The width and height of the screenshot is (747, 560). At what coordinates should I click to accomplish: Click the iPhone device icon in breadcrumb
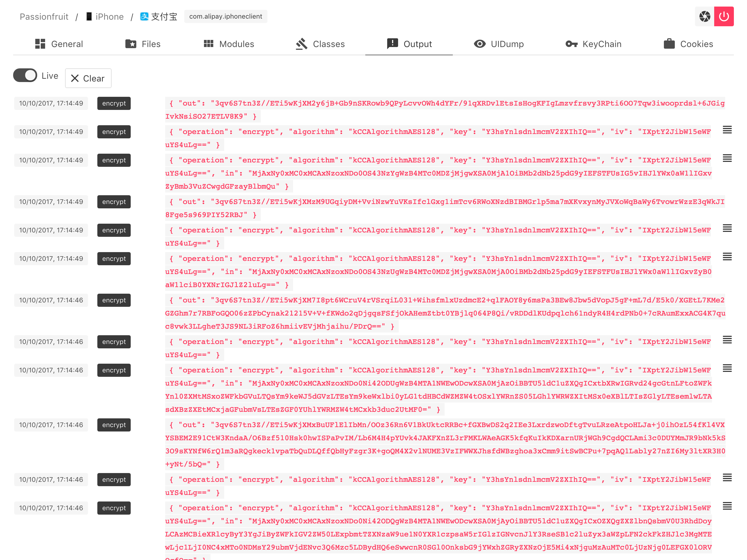tap(89, 16)
